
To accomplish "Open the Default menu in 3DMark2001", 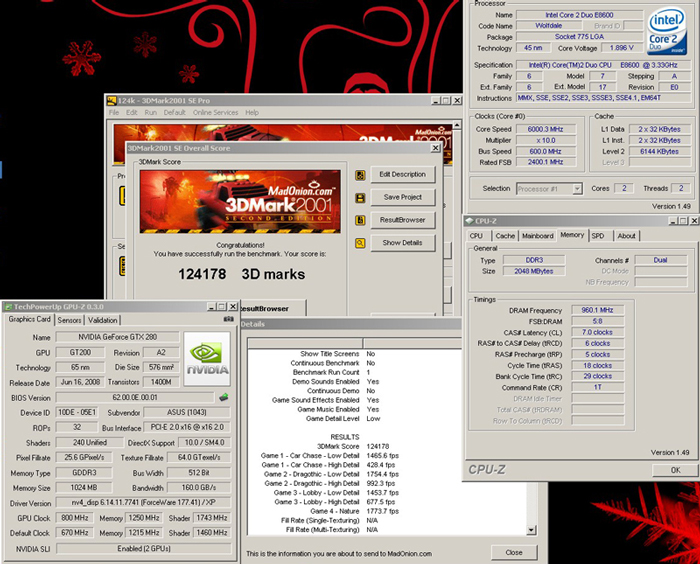I will [x=174, y=113].
